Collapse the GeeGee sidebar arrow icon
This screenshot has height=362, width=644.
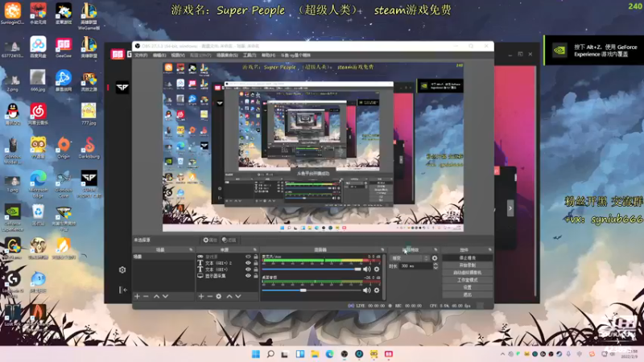click(123, 290)
